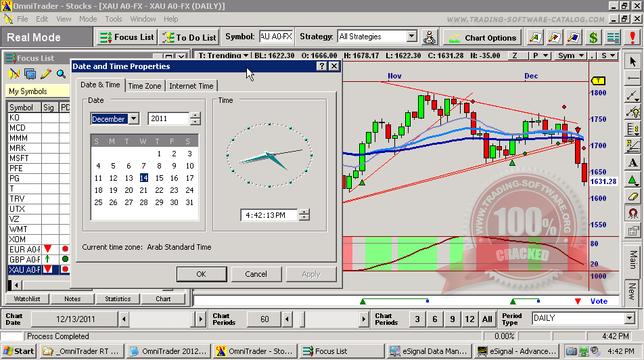Click the red magnet snap tool
The image size is (644, 360).
pyautogui.click(x=632, y=213)
